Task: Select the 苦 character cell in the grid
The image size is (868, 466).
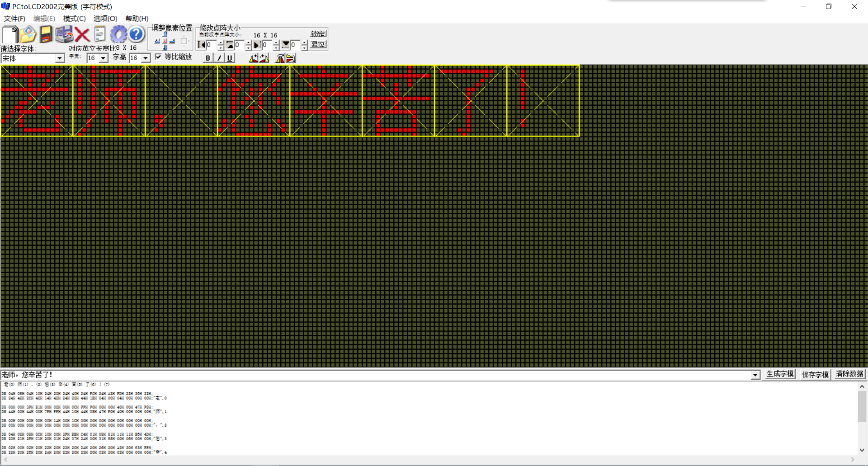Action: click(398, 100)
